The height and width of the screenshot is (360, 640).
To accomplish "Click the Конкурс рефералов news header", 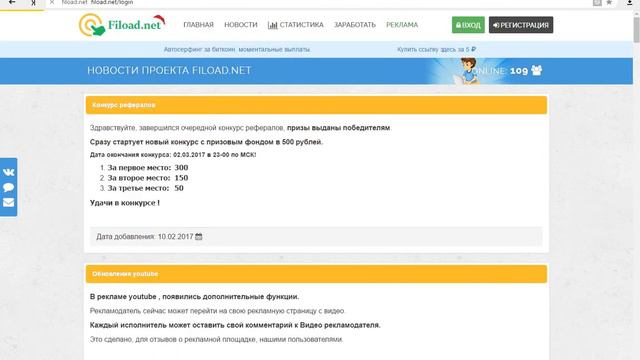I will coord(316,105).
